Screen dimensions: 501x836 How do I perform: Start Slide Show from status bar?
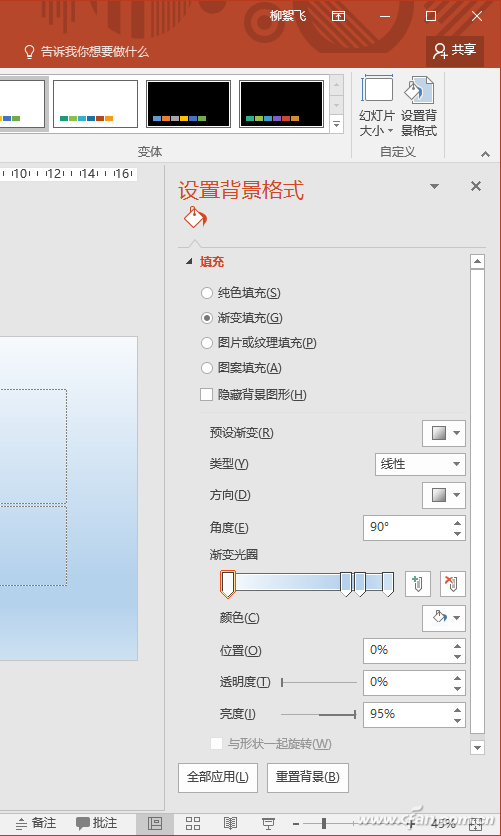click(269, 824)
